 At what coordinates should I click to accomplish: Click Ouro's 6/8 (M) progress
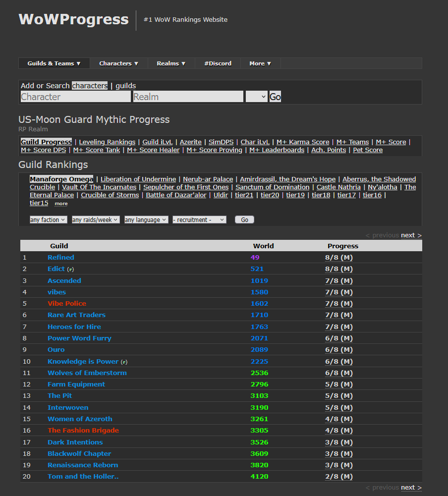point(339,349)
